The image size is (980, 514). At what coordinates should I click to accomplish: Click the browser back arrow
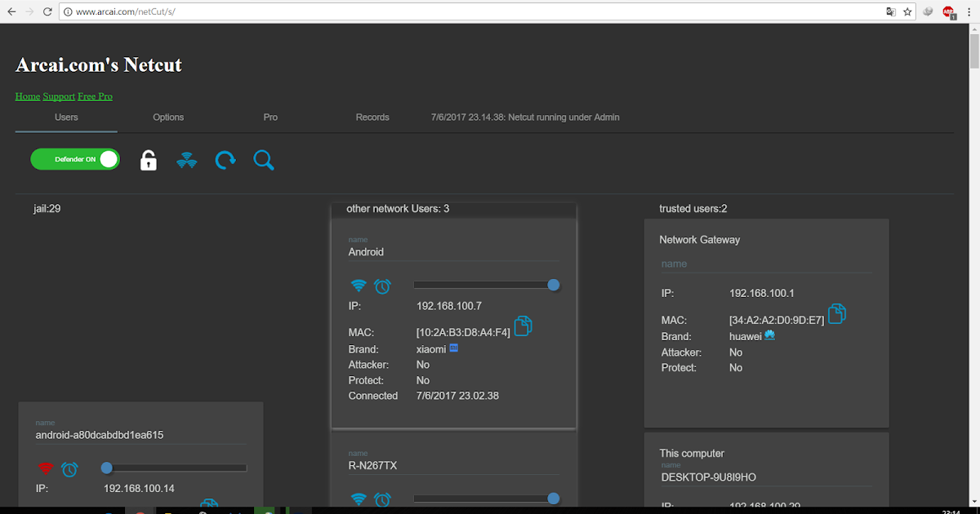(11, 12)
